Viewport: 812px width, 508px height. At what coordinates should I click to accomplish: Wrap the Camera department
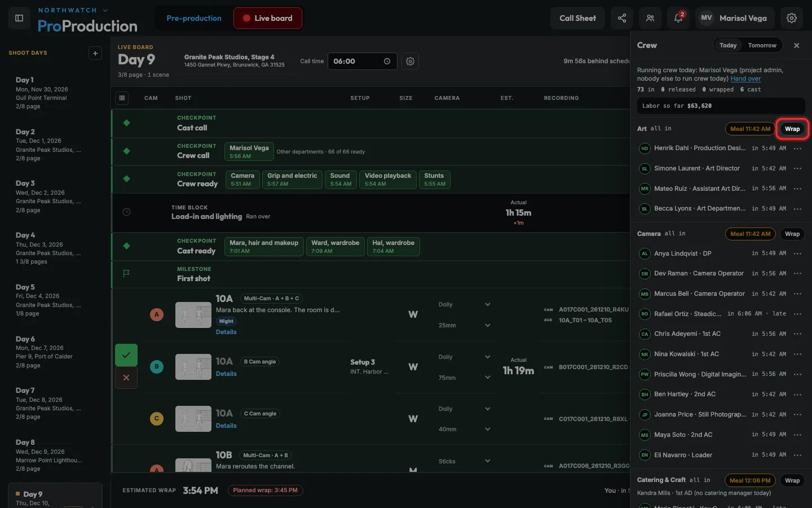click(792, 234)
